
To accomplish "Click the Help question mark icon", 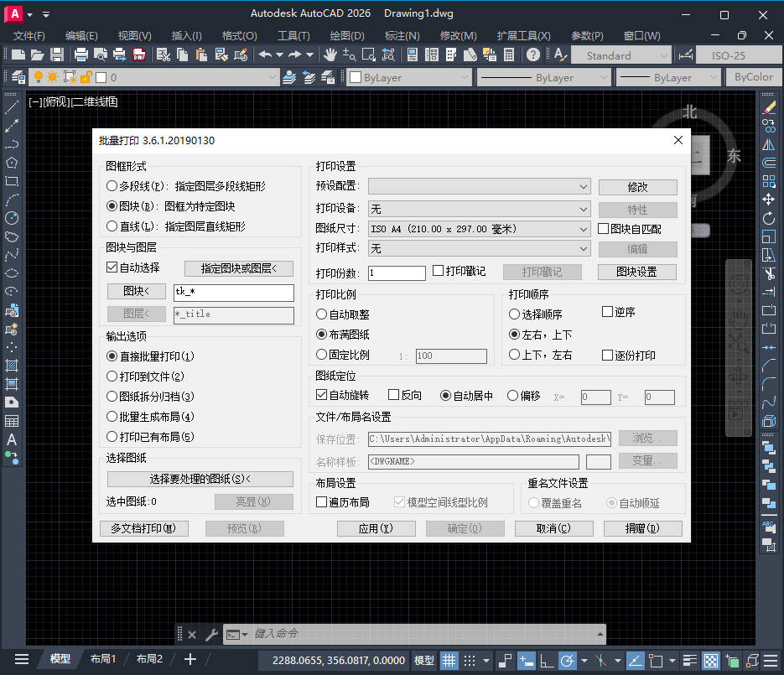I will point(533,55).
